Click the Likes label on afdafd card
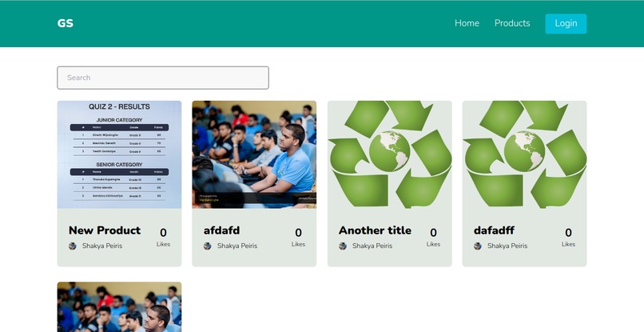644x332 pixels. click(x=298, y=244)
